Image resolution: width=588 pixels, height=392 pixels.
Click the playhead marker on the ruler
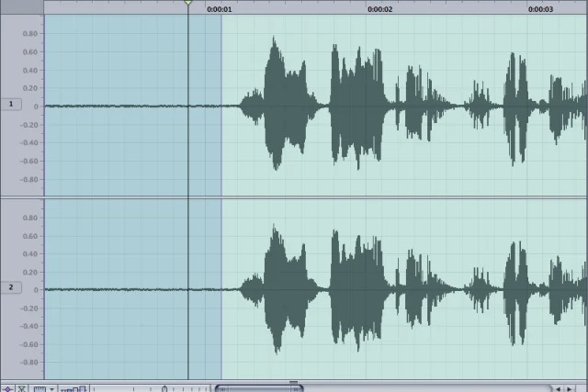[x=188, y=5]
